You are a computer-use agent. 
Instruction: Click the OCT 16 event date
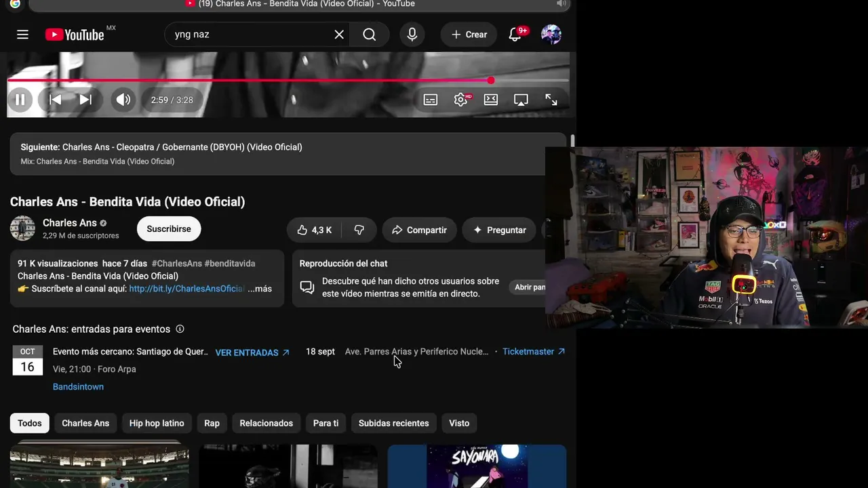tap(27, 361)
